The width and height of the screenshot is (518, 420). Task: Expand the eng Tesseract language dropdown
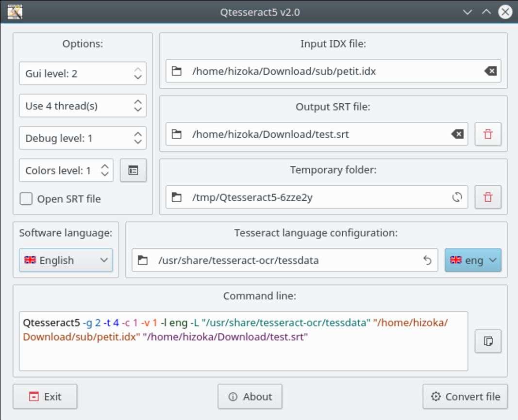[473, 260]
